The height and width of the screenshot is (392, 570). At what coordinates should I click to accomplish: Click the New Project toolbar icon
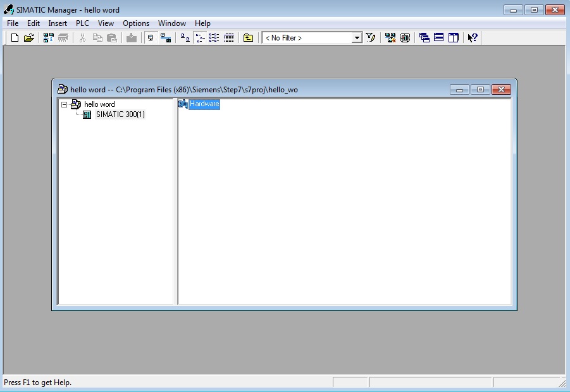pyautogui.click(x=15, y=38)
